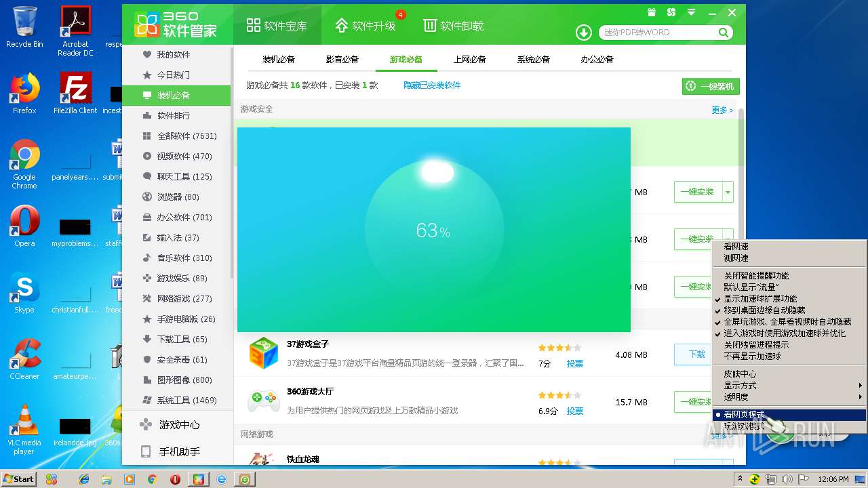Switch to 软件升级 tab
This screenshot has width=868, height=488.
(x=365, y=26)
